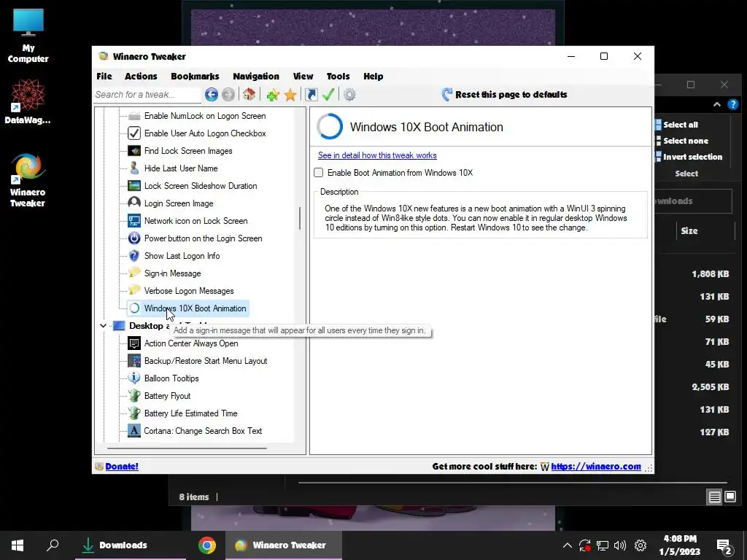The height and width of the screenshot is (560, 747).
Task: Select Backup/Restore Start Menu Layout
Action: click(x=205, y=361)
